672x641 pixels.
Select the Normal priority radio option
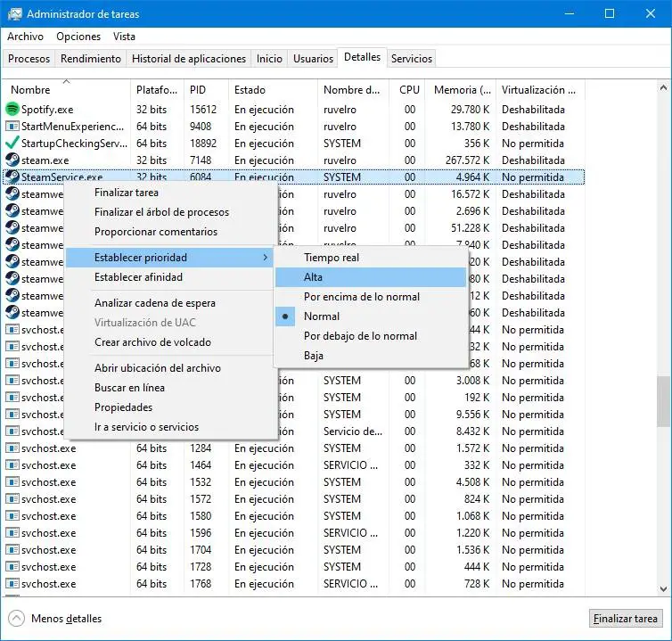[321, 316]
